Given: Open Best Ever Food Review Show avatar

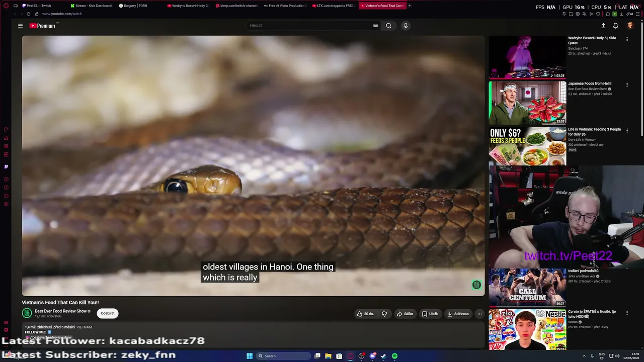Looking at the screenshot, I should [x=27, y=313].
